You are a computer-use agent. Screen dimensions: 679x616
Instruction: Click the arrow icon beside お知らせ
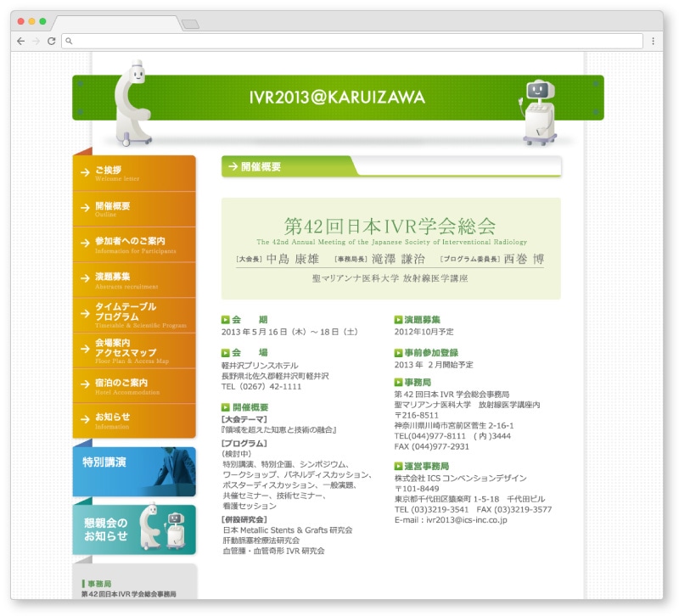click(x=85, y=419)
